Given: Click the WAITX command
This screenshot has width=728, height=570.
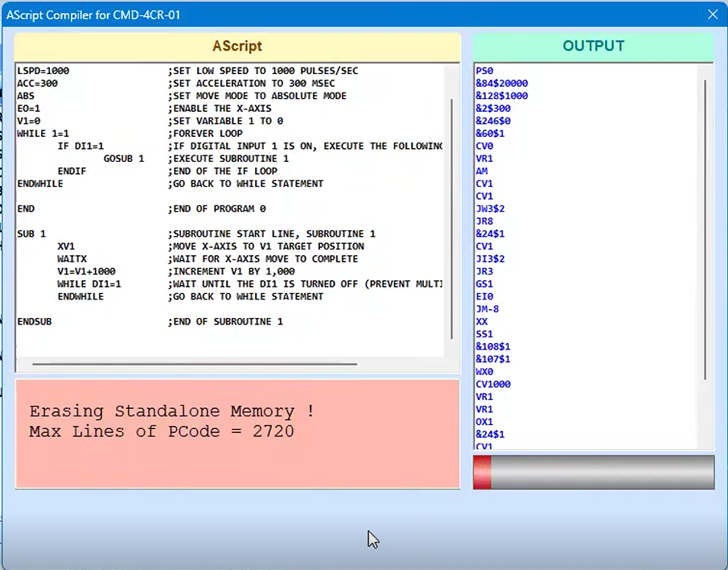Looking at the screenshot, I should click(72, 258).
